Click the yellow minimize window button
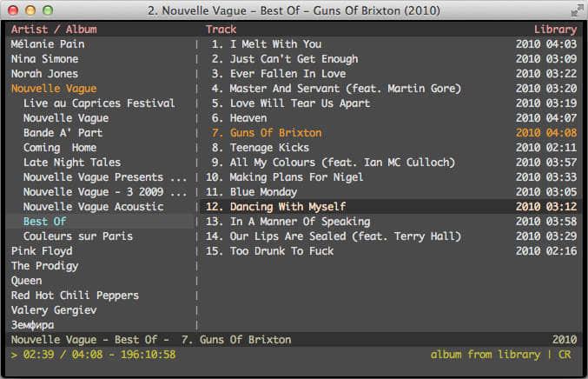 point(30,10)
